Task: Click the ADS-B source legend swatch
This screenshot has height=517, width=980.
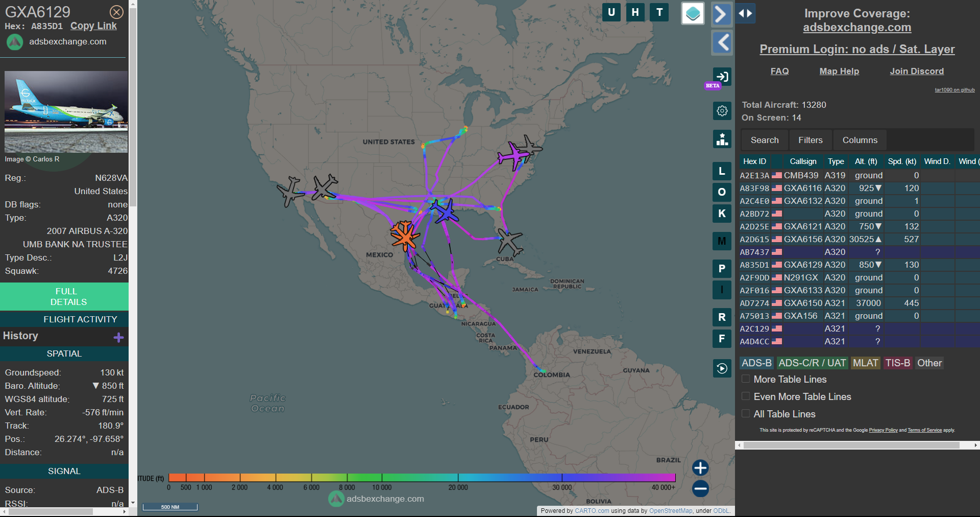Action: coord(756,363)
